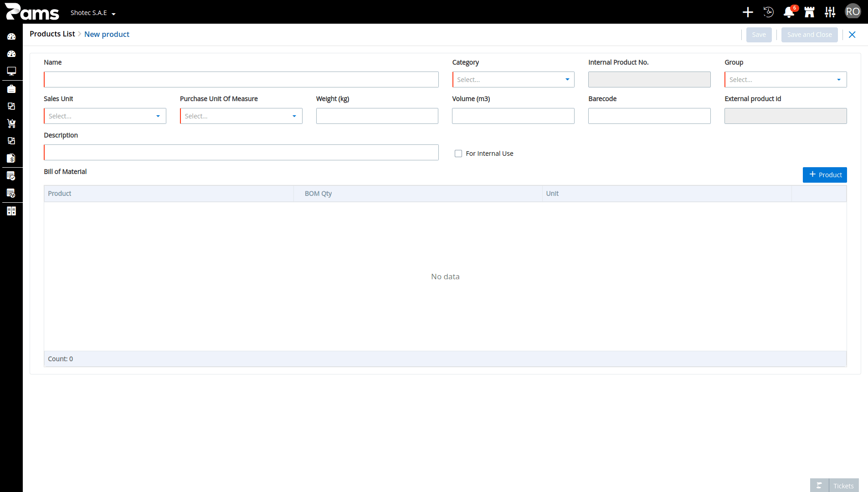Click the plus icon in the top bar

[748, 12]
